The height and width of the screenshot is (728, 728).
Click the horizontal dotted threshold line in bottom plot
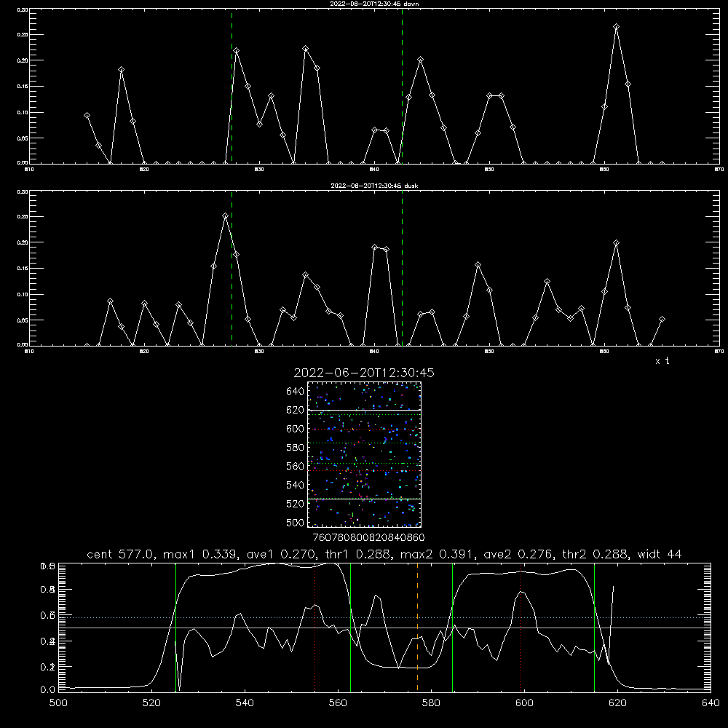[384, 617]
